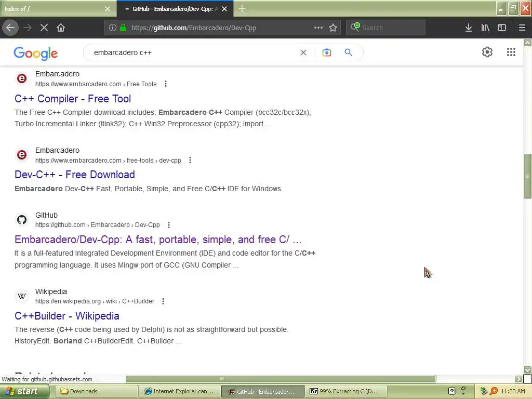This screenshot has width=532, height=399.
Task: Click the Google logo
Action: (x=36, y=54)
